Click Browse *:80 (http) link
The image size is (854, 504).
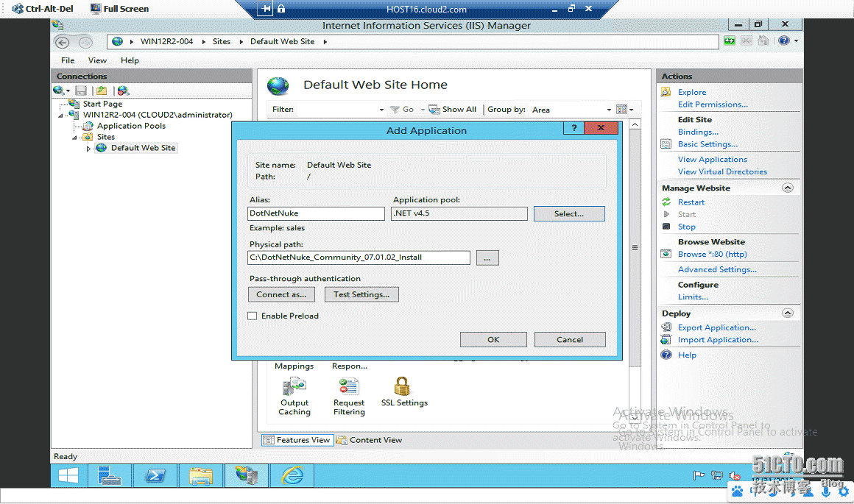(x=712, y=254)
